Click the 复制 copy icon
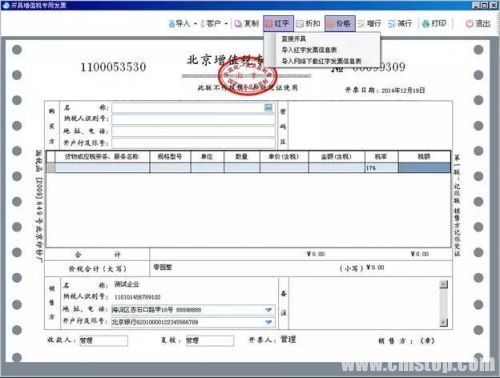 [x=247, y=24]
